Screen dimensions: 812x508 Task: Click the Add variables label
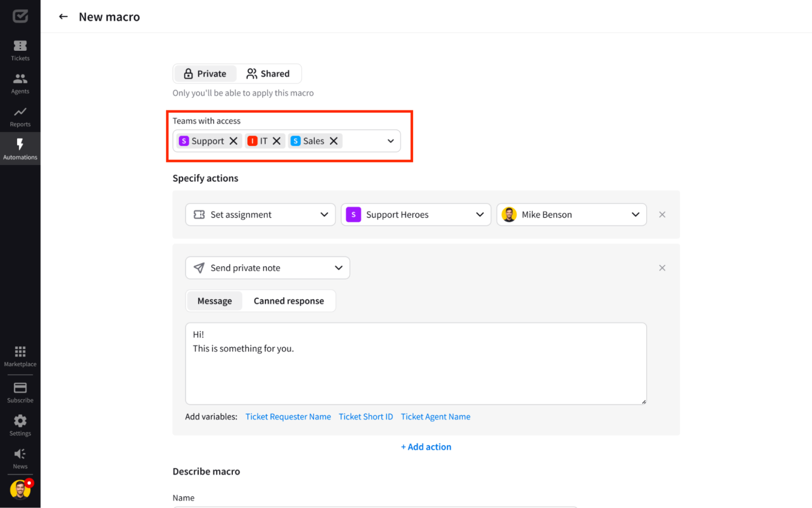click(211, 417)
